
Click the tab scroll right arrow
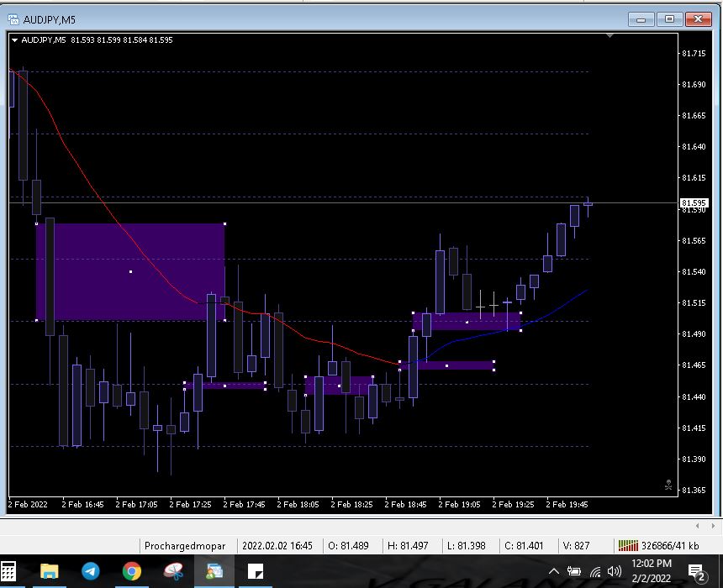[713, 526]
